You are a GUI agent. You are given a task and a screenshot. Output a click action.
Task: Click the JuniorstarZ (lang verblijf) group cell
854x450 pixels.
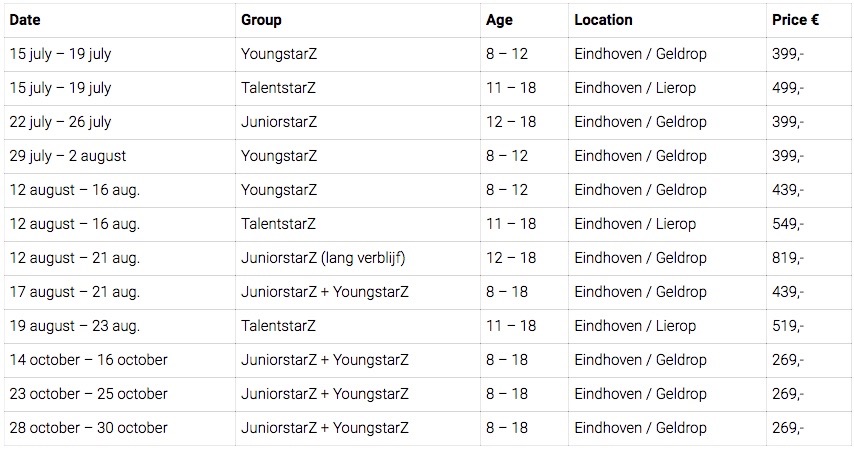pyautogui.click(x=323, y=258)
